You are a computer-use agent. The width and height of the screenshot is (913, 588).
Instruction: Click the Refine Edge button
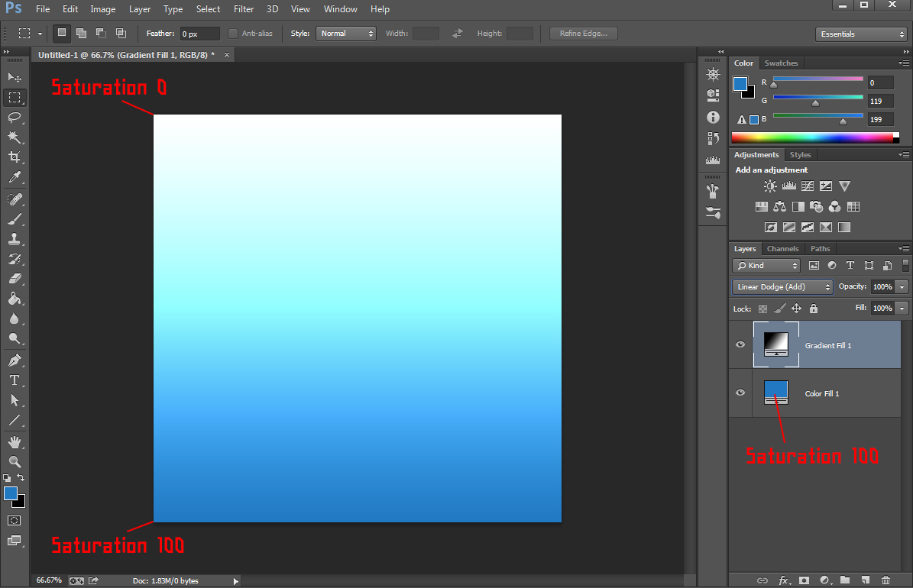point(584,34)
